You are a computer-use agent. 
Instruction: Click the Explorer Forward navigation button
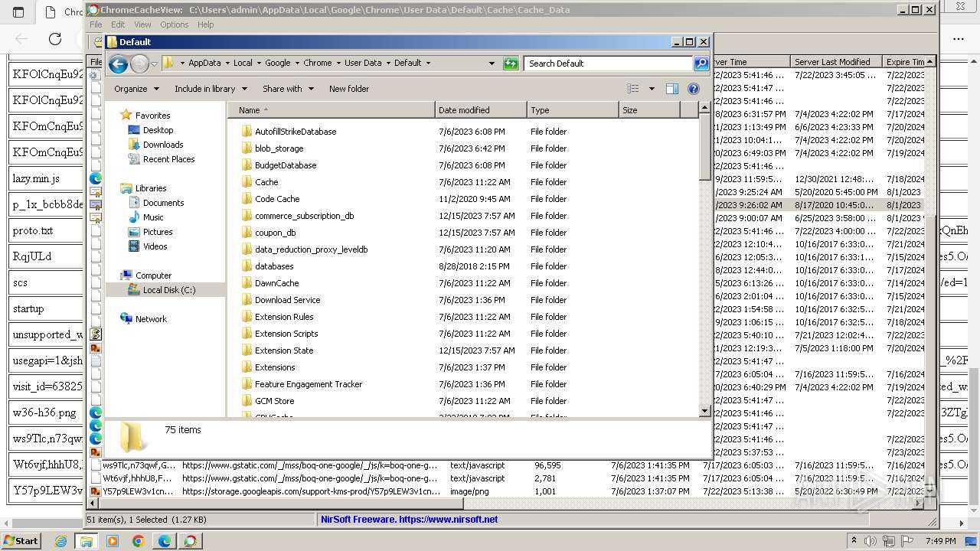[139, 64]
